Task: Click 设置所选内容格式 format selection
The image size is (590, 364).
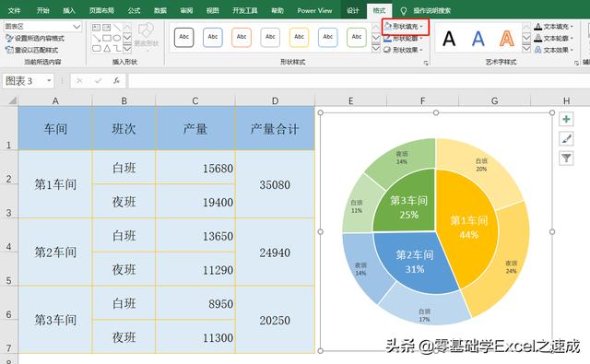Action: tap(35, 39)
